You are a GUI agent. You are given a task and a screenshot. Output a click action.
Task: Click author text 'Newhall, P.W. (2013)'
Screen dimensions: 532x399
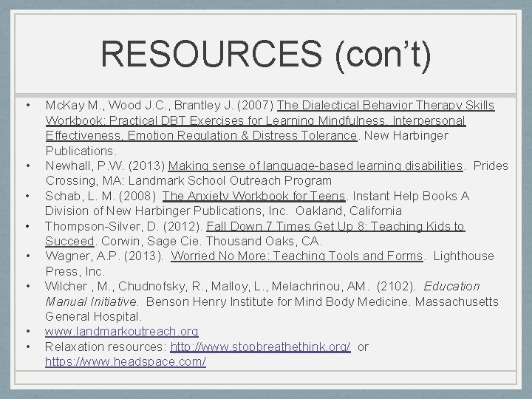(105, 166)
